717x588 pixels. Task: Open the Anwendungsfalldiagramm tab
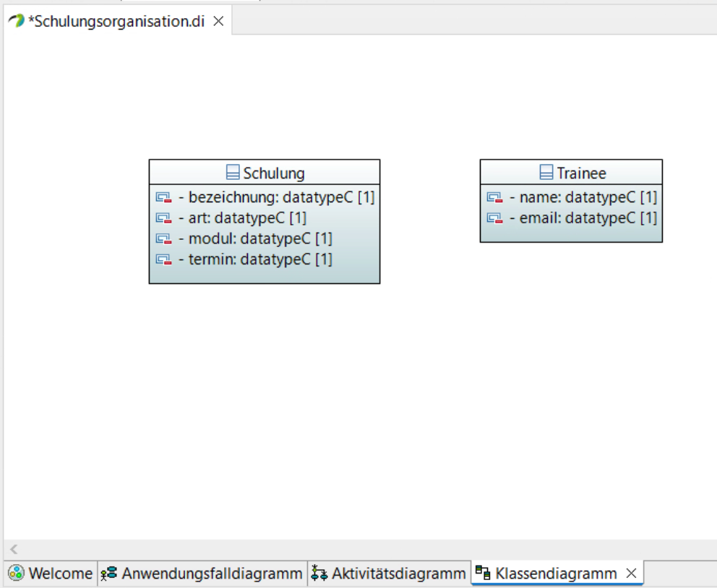point(202,573)
